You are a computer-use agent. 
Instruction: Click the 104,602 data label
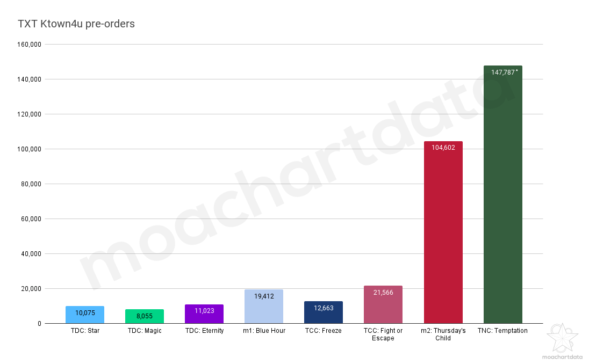tap(443, 148)
